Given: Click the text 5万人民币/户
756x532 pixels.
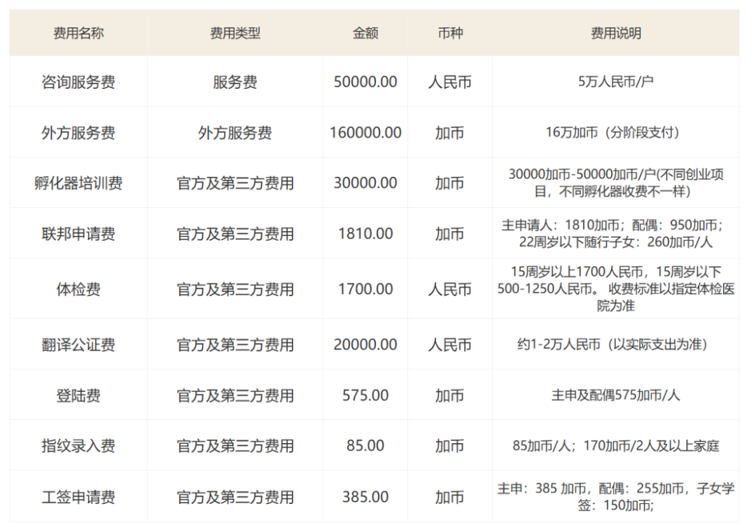Looking at the screenshot, I should point(616,81).
